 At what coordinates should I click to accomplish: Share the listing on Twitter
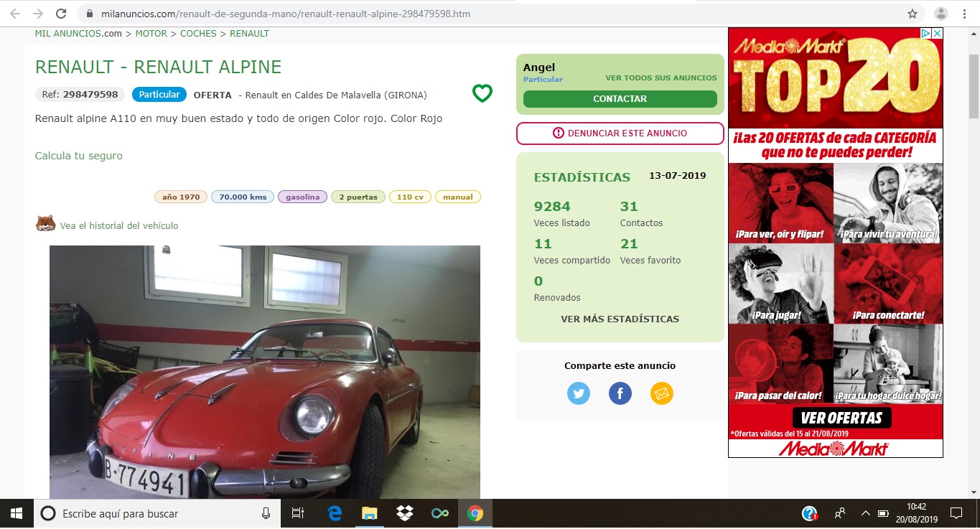pyautogui.click(x=579, y=393)
